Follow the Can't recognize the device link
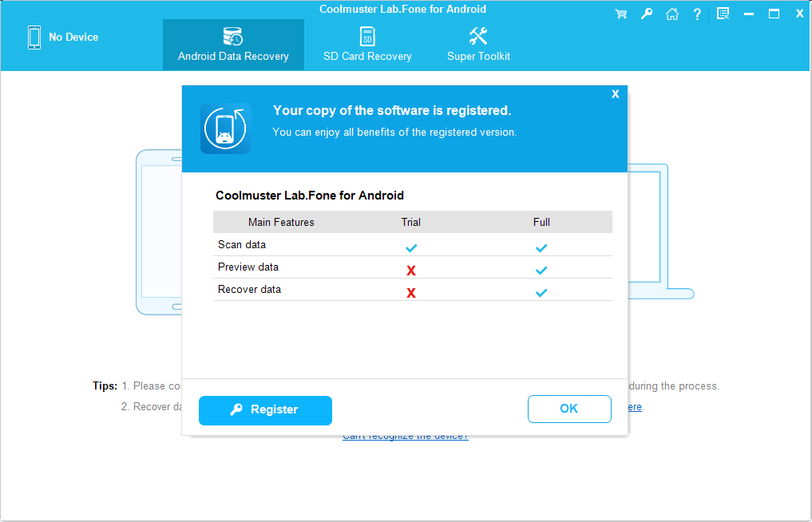812x522 pixels. [x=406, y=436]
